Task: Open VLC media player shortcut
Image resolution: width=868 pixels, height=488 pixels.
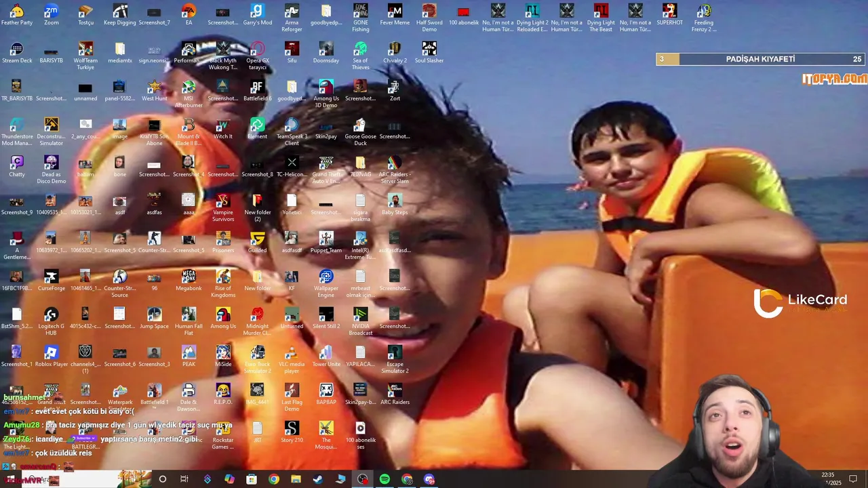Action: click(x=292, y=353)
